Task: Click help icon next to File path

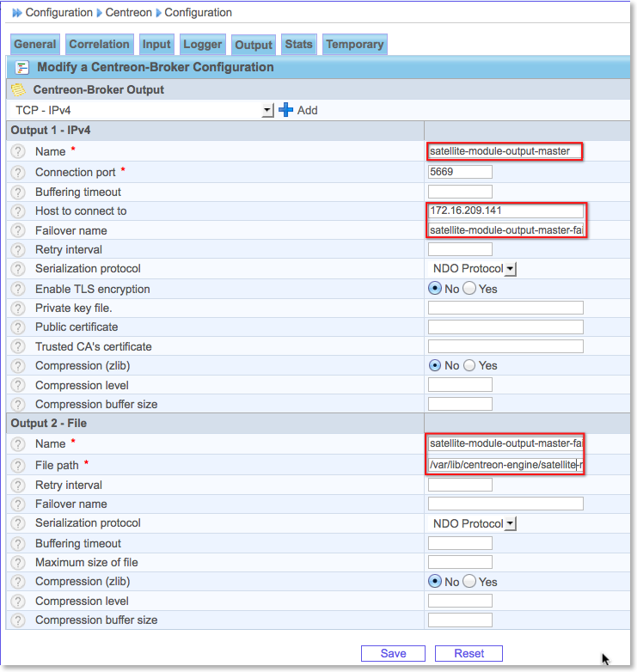Action: (x=18, y=466)
